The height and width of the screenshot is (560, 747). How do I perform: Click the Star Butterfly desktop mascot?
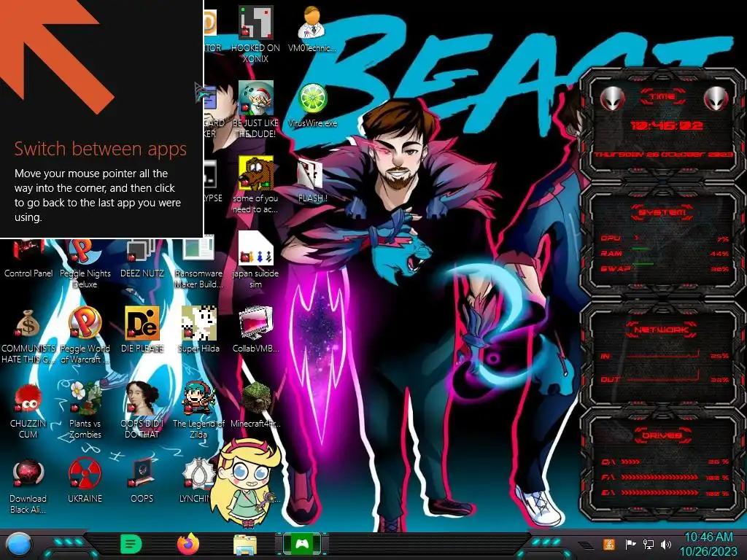245,482
